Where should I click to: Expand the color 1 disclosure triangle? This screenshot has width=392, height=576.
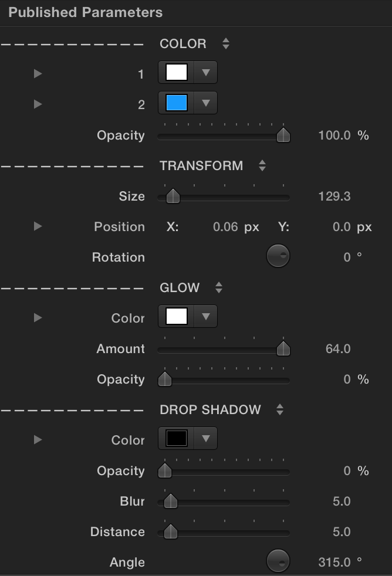38,74
